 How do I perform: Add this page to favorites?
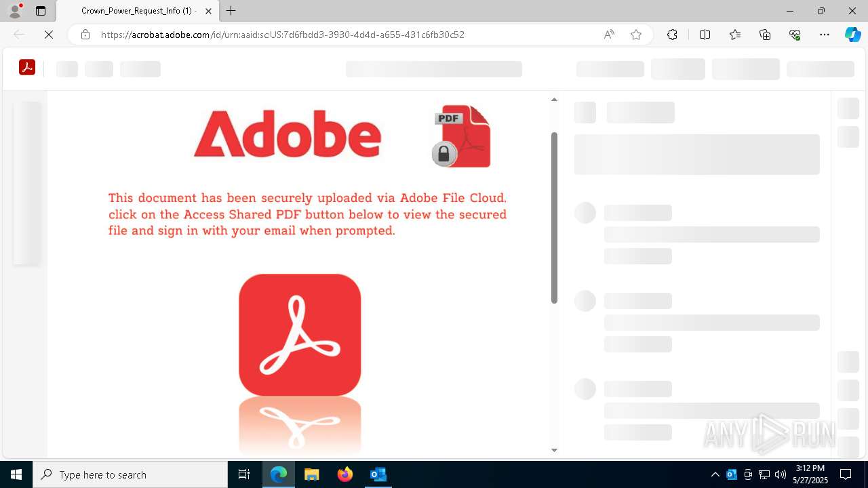(636, 35)
